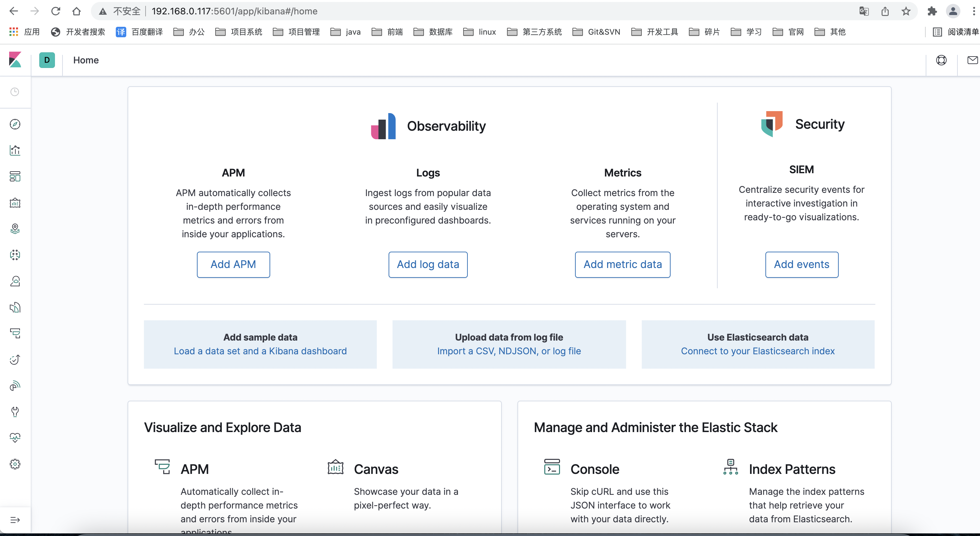This screenshot has height=536, width=980.
Task: Open Metrics from the sidebar icon
Action: pyautogui.click(x=15, y=281)
